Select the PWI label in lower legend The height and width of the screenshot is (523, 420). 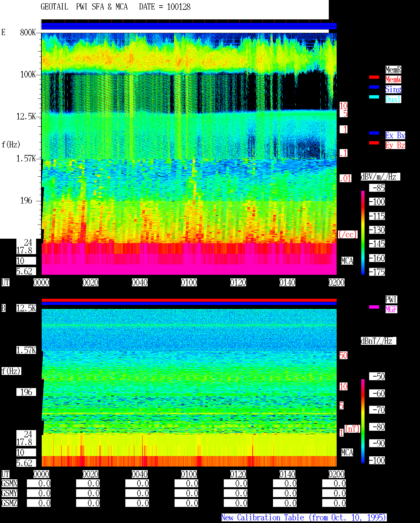[391, 299]
